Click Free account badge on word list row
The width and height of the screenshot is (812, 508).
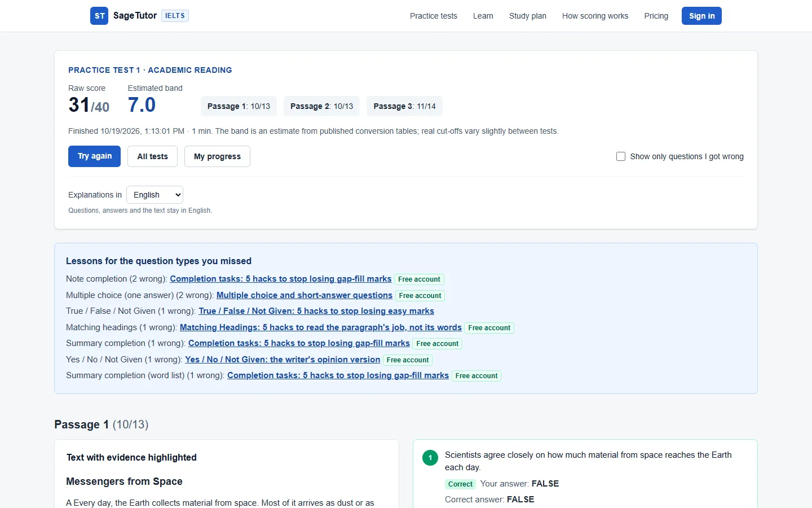(476, 376)
